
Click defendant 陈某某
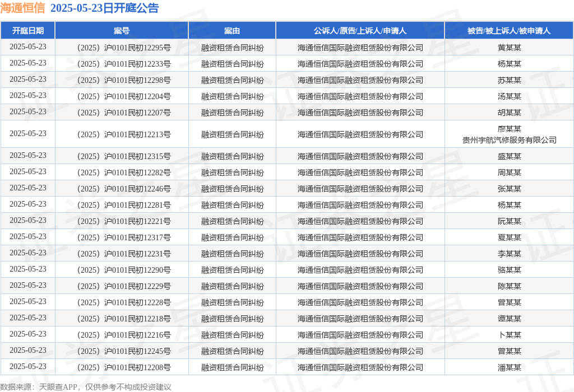(509, 286)
